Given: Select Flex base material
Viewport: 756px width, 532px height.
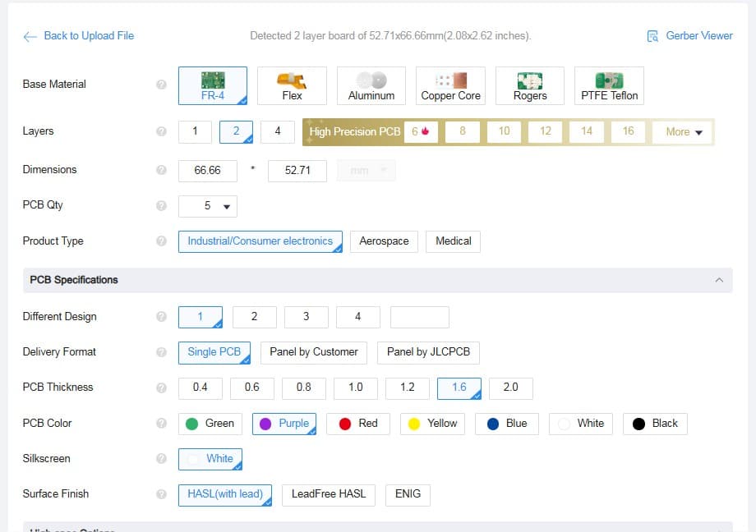Looking at the screenshot, I should coord(293,85).
